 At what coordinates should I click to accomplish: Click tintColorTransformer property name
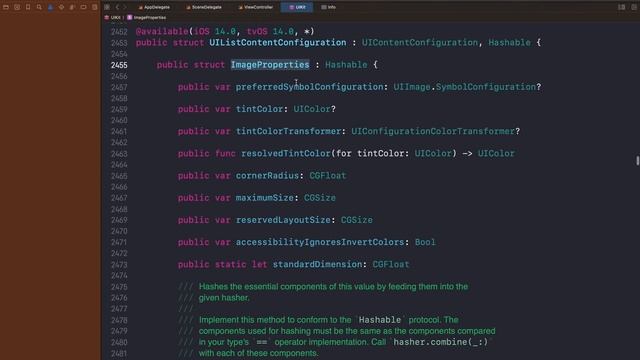coord(288,131)
